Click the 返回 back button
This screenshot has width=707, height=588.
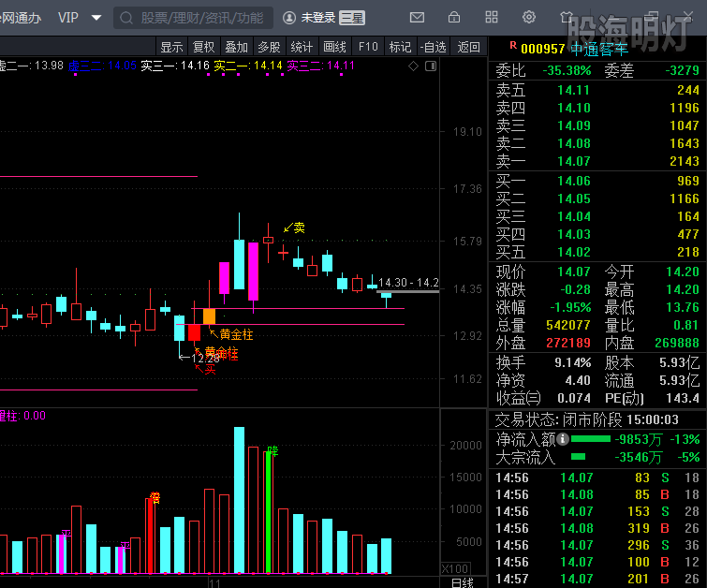(x=469, y=47)
